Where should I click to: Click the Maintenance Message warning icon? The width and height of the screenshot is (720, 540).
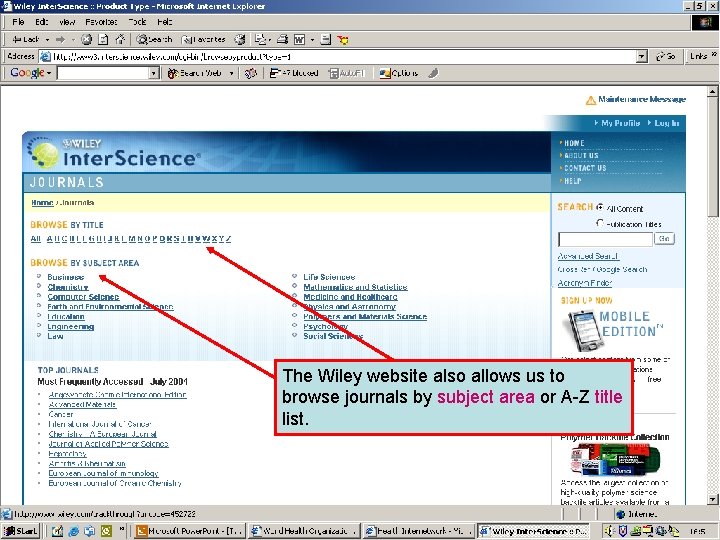click(x=591, y=100)
